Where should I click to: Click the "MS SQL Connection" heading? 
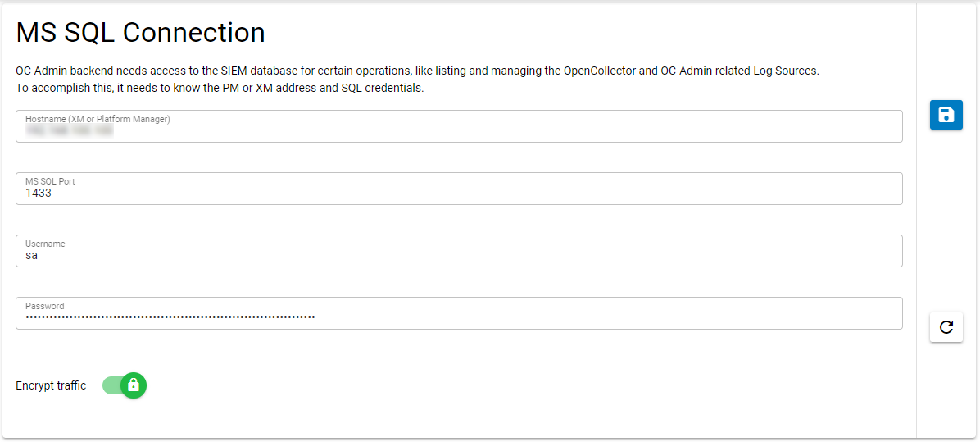click(x=140, y=33)
